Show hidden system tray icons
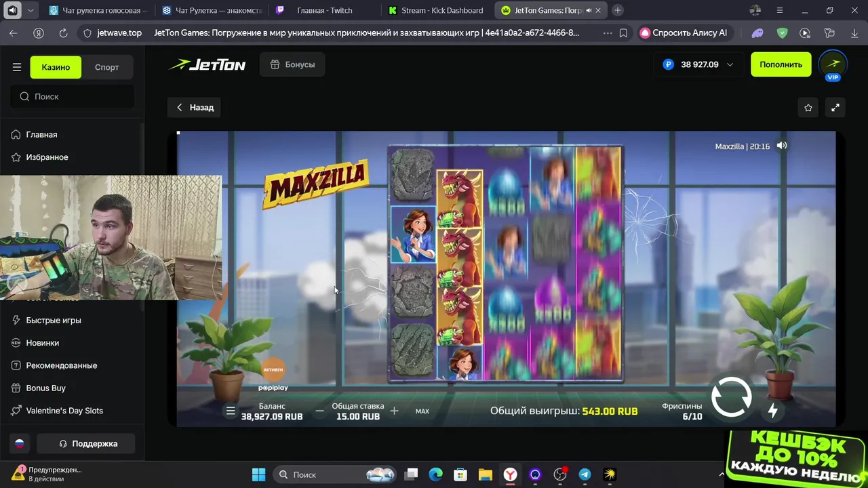 pyautogui.click(x=721, y=474)
